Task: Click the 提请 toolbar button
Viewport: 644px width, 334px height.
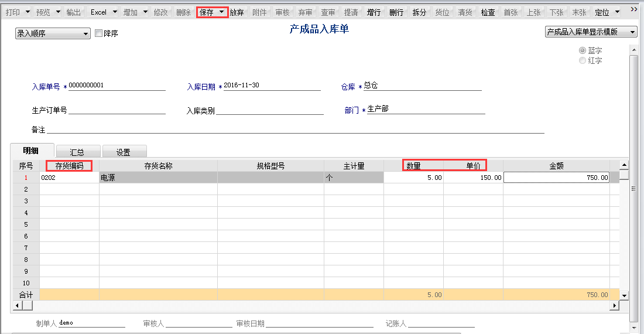Action: point(351,12)
